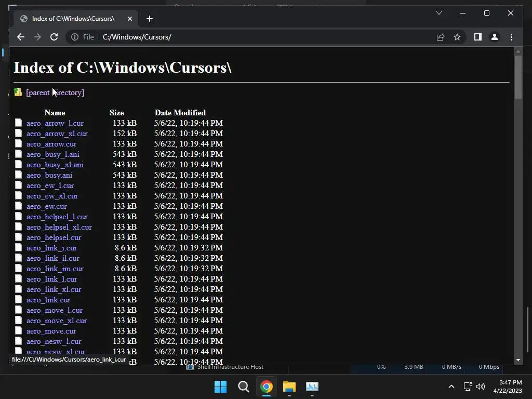Go back using the browser back arrow

(x=21, y=37)
